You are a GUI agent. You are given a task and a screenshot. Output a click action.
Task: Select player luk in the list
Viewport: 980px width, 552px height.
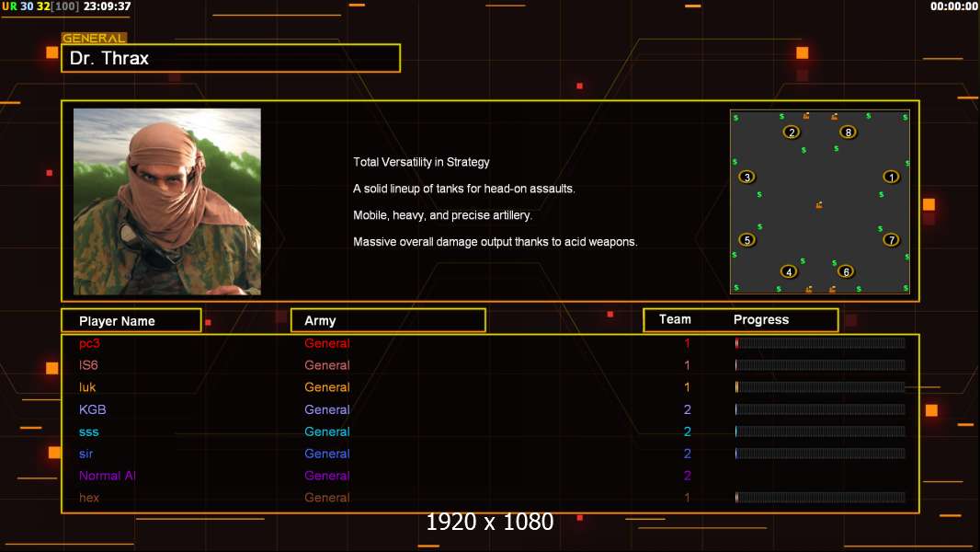click(87, 387)
